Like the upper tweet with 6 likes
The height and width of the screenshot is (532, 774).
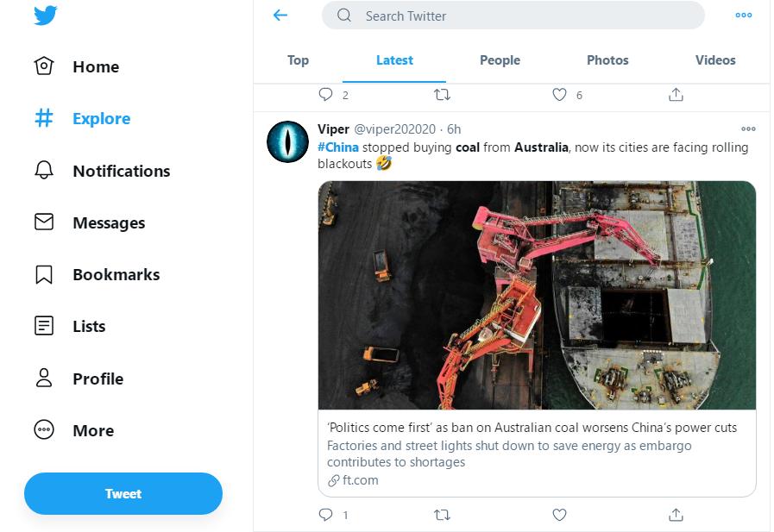tap(559, 95)
